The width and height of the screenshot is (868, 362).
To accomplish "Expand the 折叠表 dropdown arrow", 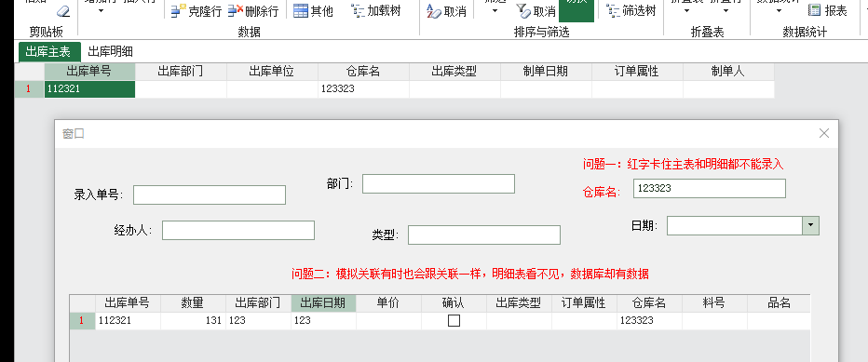I will pyautogui.click(x=686, y=10).
